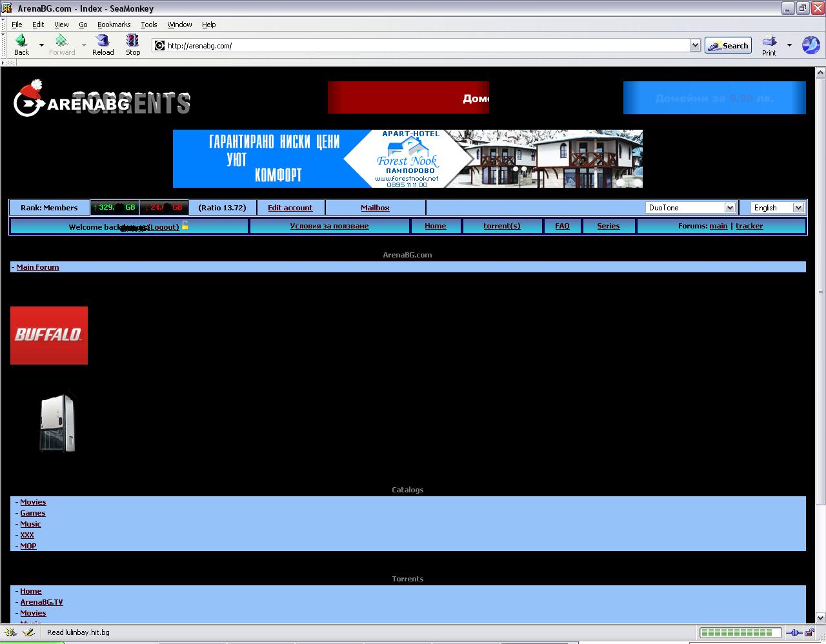Open the Go menu
Image resolution: width=826 pixels, height=644 pixels.
coord(83,25)
